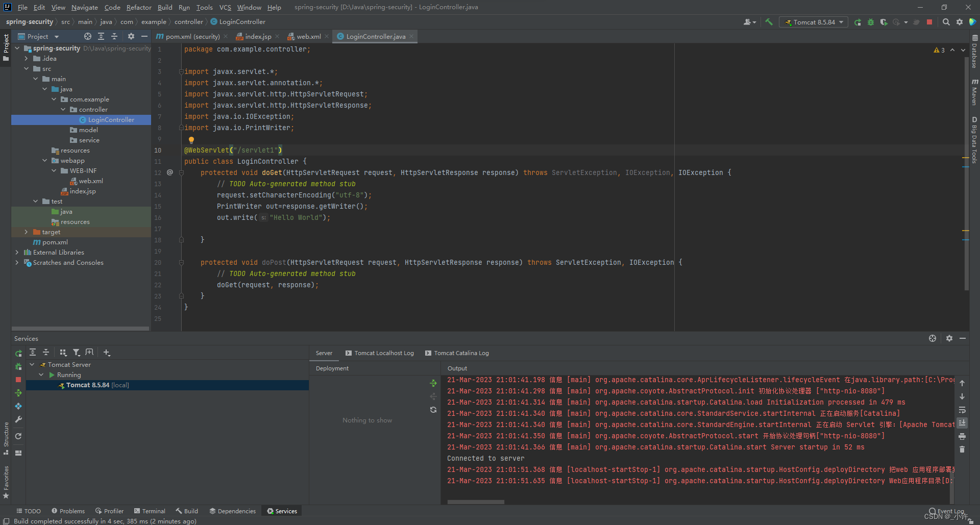Open Database side panel
980x525 pixels.
coord(974,52)
